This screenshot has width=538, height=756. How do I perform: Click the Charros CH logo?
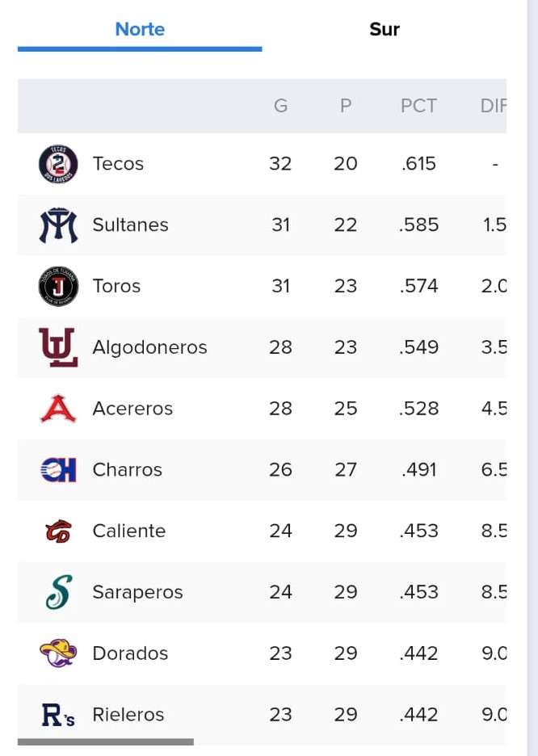point(58,469)
